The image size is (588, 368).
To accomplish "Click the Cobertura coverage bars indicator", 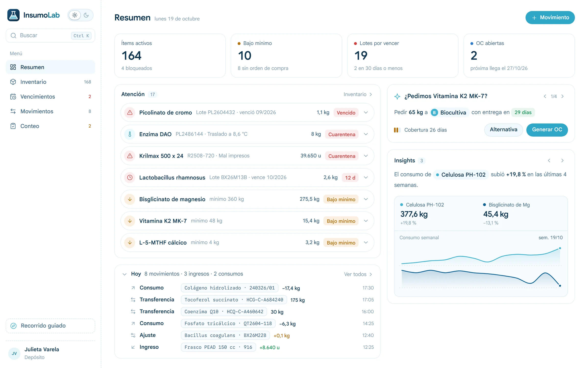I will pyautogui.click(x=397, y=130).
